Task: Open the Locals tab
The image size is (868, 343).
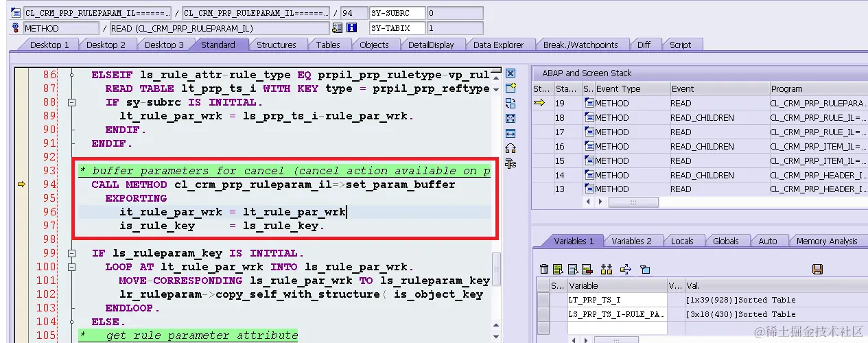Action: pos(682,241)
